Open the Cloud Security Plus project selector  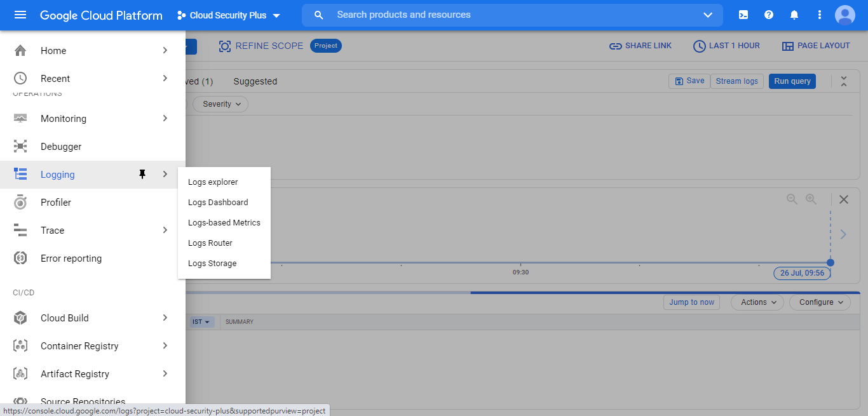(x=229, y=15)
